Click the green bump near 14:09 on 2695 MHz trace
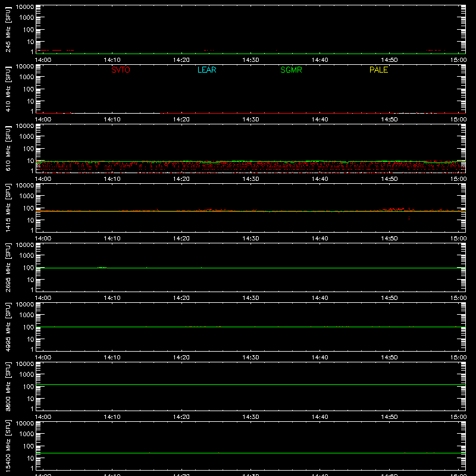 (x=102, y=267)
